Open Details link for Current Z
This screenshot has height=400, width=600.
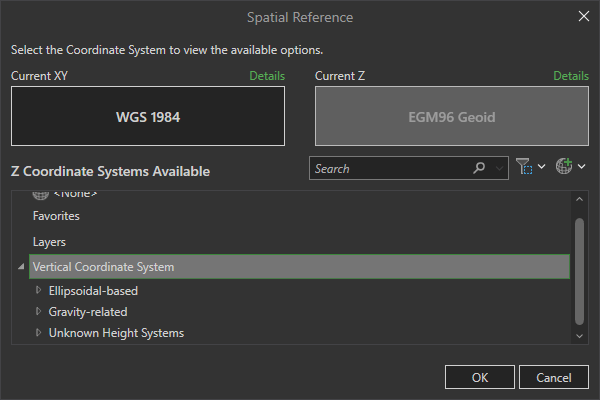point(571,76)
